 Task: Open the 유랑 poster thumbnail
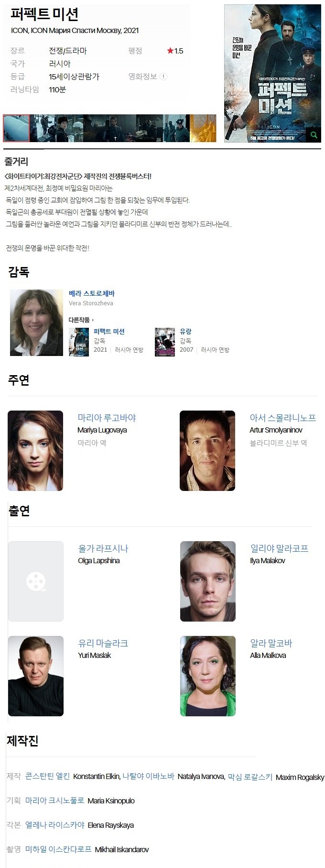coord(165,342)
